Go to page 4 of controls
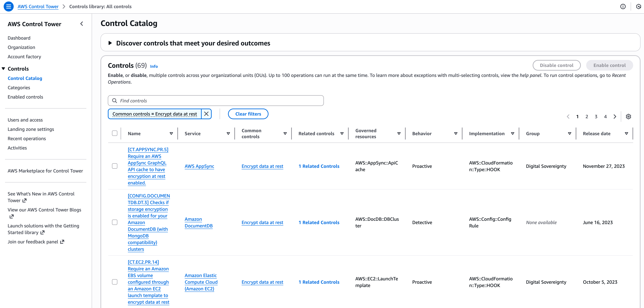Viewport: 644px width, 308px height. [x=605, y=117]
